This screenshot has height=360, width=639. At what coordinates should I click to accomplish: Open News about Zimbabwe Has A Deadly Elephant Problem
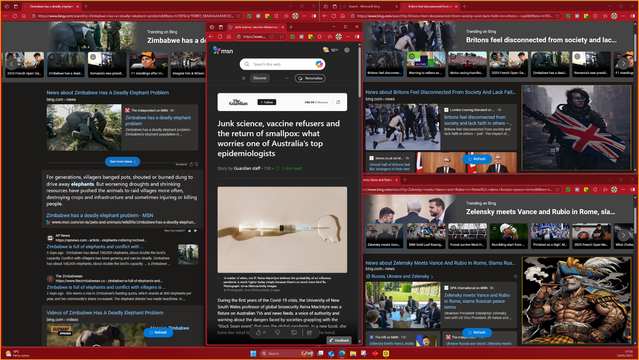108,93
